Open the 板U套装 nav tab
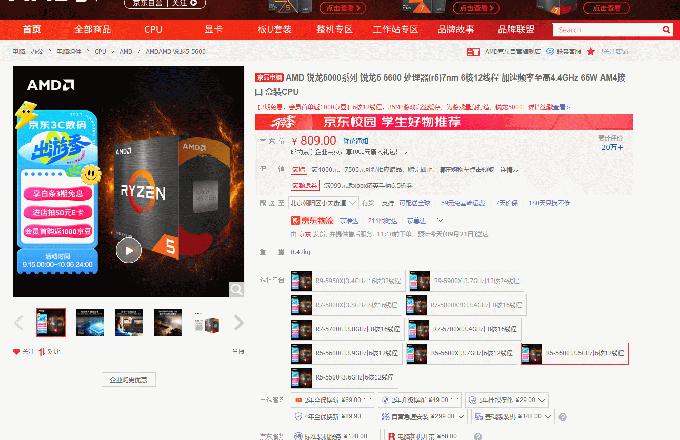 pos(274,29)
